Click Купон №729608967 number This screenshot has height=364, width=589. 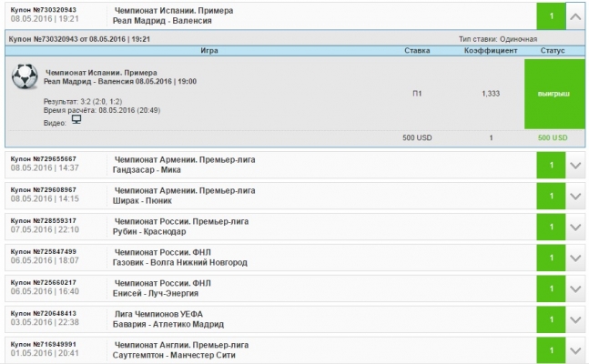coord(43,189)
